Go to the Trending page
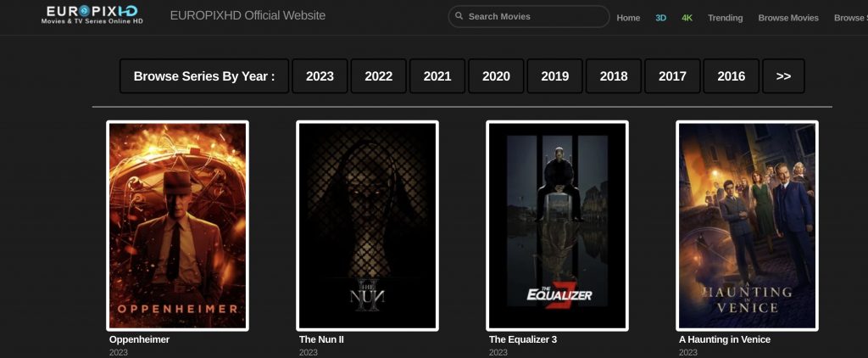868x358 pixels. (x=725, y=18)
